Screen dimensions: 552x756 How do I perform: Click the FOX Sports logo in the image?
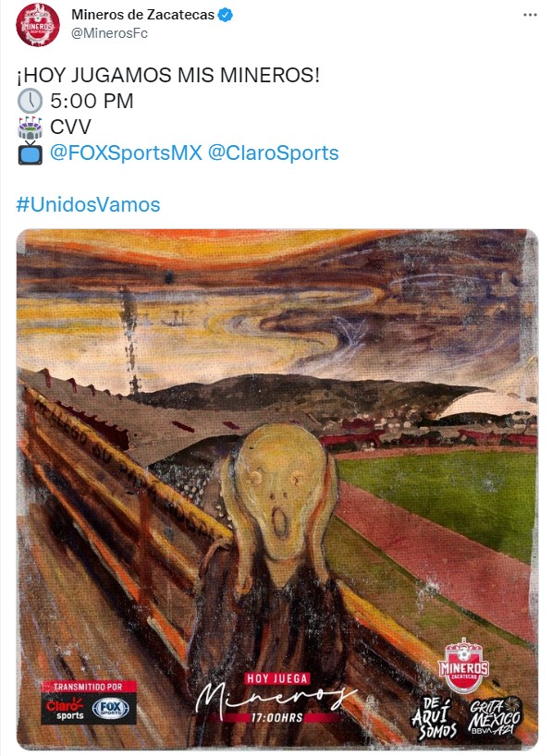click(x=111, y=709)
